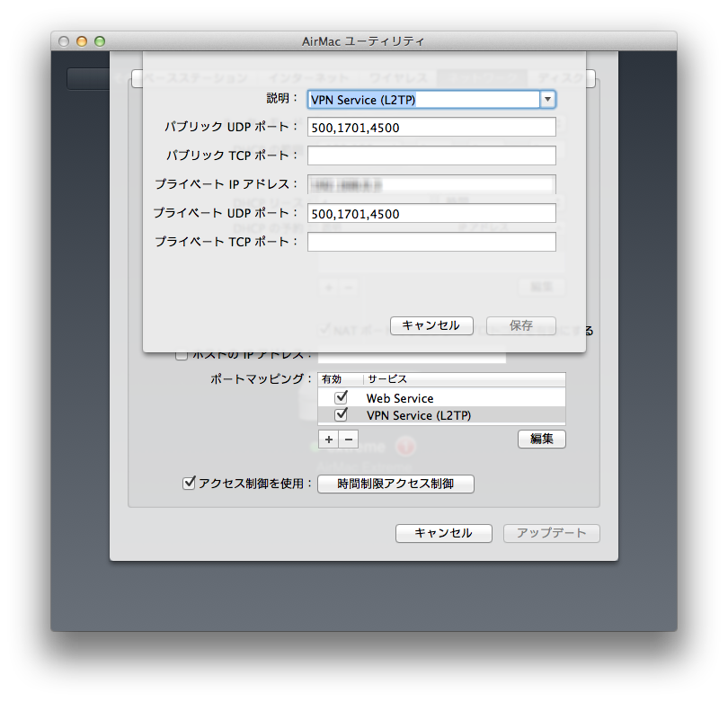Open 時間制限アクセス制御 settings
The image size is (728, 702).
pyautogui.click(x=395, y=484)
